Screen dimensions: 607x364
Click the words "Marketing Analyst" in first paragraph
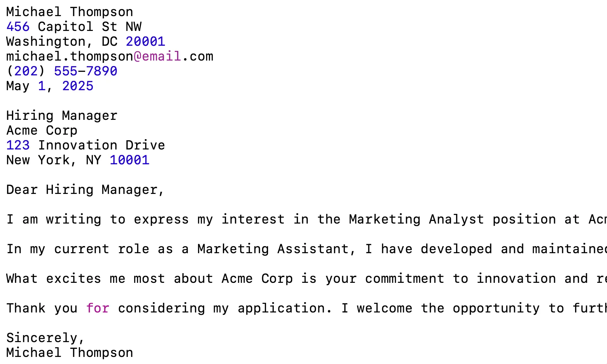pyautogui.click(x=416, y=219)
